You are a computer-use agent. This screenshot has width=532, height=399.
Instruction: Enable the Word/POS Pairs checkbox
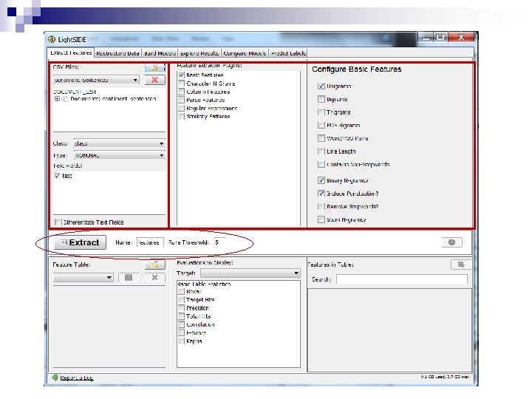tap(321, 138)
